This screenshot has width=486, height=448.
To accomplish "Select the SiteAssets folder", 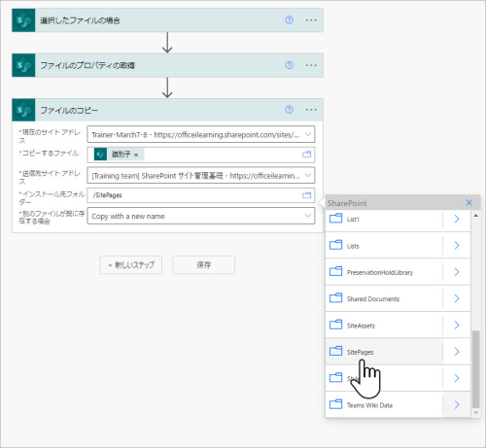I will pos(384,326).
